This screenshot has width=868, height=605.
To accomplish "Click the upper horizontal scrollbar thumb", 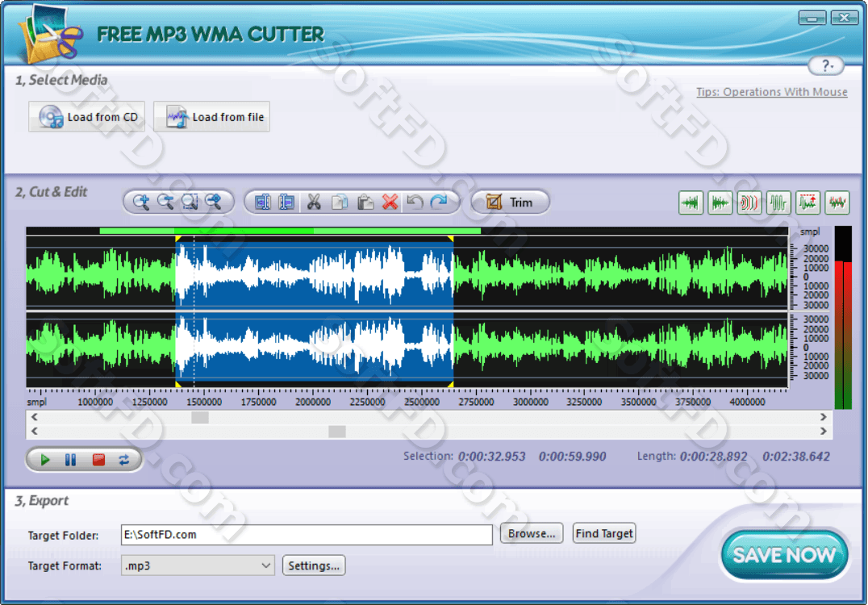I will click(200, 417).
